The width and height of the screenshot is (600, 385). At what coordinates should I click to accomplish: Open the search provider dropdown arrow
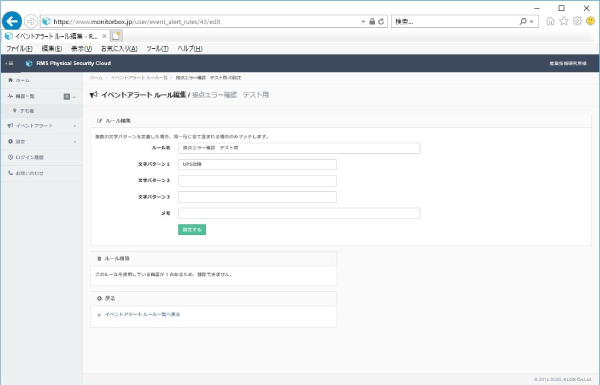click(x=532, y=22)
